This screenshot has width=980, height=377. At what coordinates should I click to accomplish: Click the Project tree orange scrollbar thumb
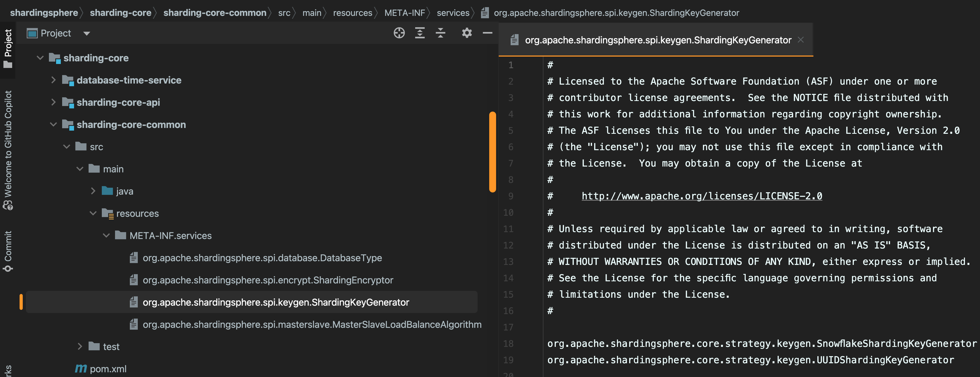point(492,152)
